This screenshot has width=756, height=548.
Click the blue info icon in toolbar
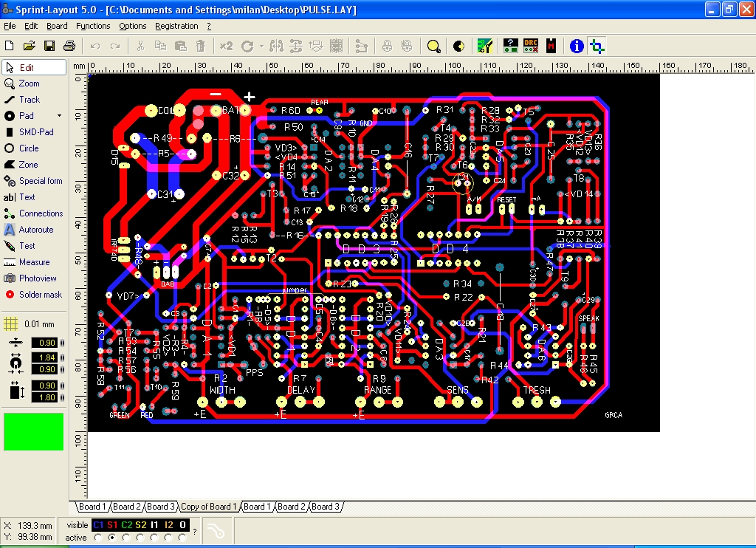tap(577, 46)
